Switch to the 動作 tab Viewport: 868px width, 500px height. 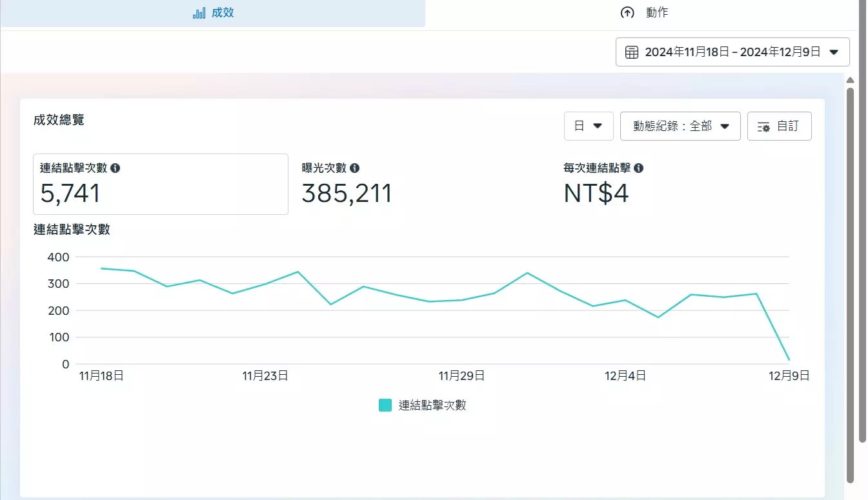click(656, 13)
